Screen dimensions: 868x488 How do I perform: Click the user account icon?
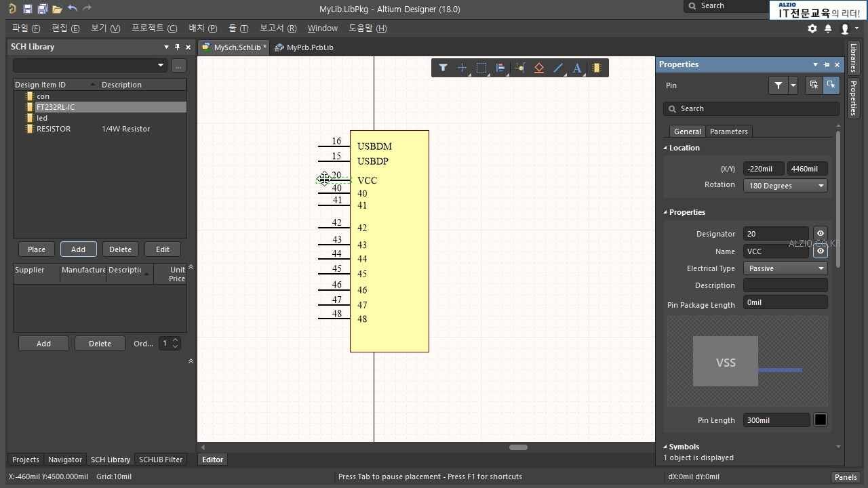(x=845, y=28)
